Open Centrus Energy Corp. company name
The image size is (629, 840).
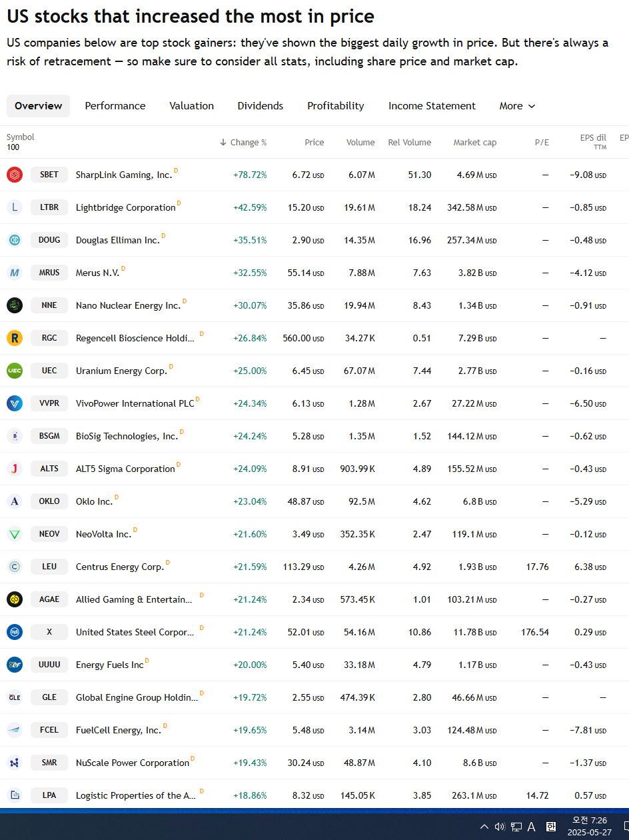tap(120, 567)
